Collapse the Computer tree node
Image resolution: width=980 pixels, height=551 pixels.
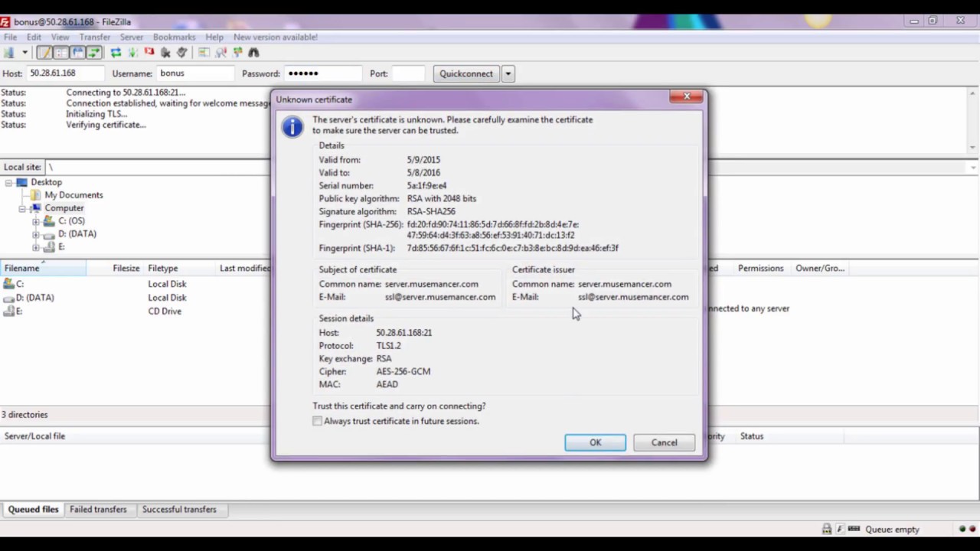click(x=22, y=208)
